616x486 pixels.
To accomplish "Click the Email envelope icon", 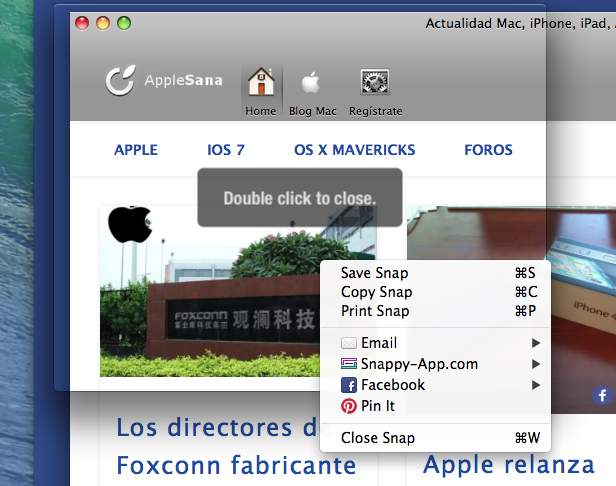I will click(348, 343).
